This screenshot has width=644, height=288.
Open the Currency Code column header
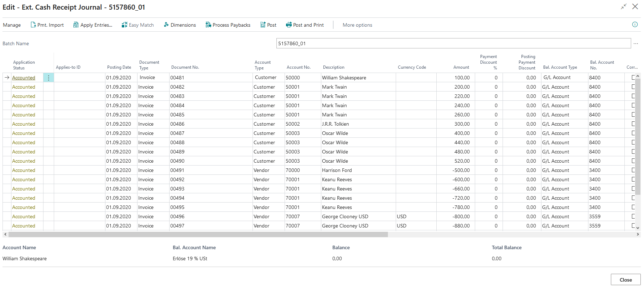412,67
